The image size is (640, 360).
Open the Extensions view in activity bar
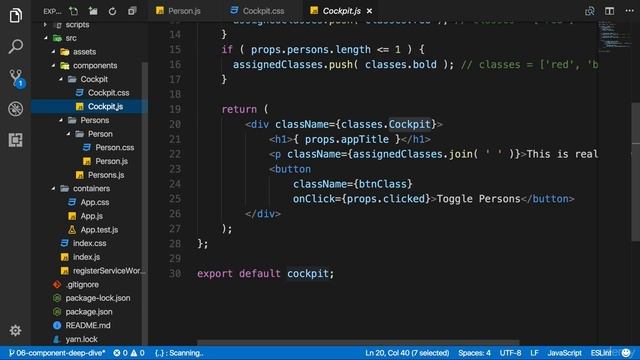[16, 140]
